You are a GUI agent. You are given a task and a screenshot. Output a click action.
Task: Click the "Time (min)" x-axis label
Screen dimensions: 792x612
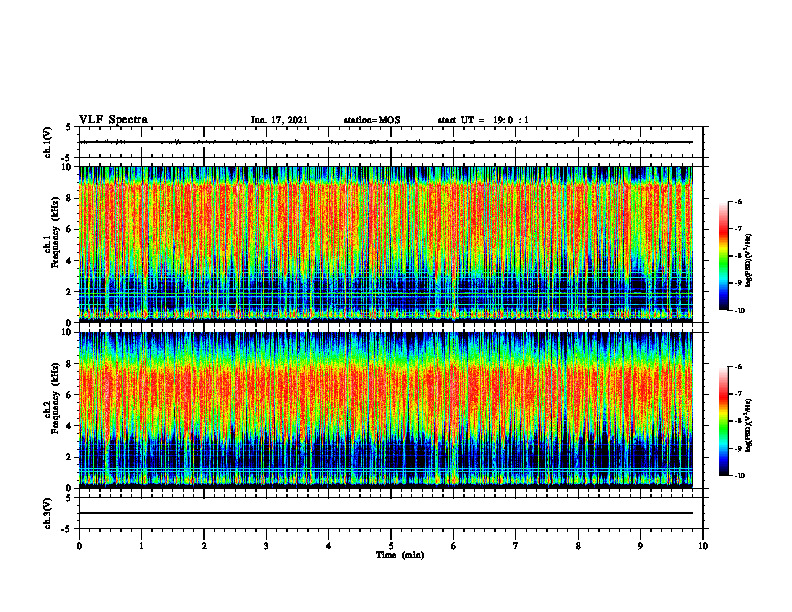point(400,555)
